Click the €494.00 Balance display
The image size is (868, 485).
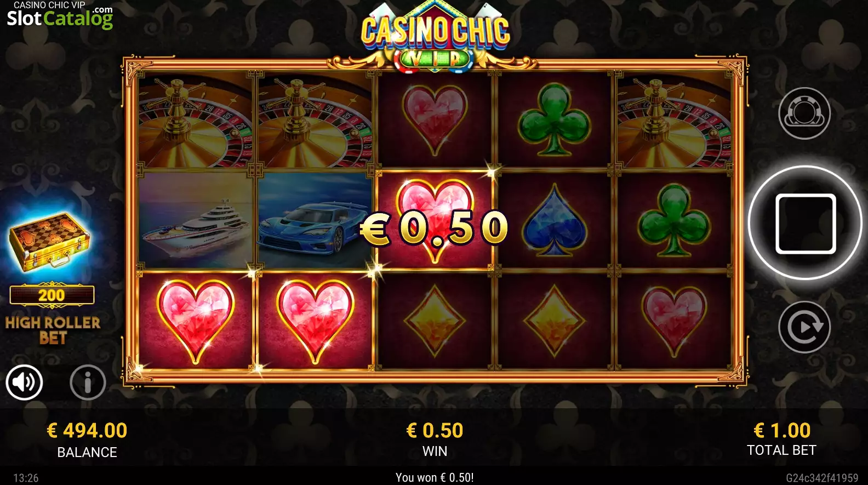point(87,440)
